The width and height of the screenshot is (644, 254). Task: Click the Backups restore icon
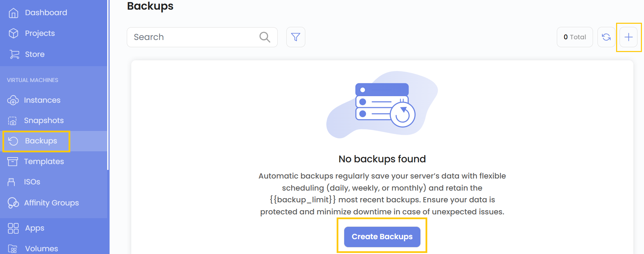[x=13, y=141]
